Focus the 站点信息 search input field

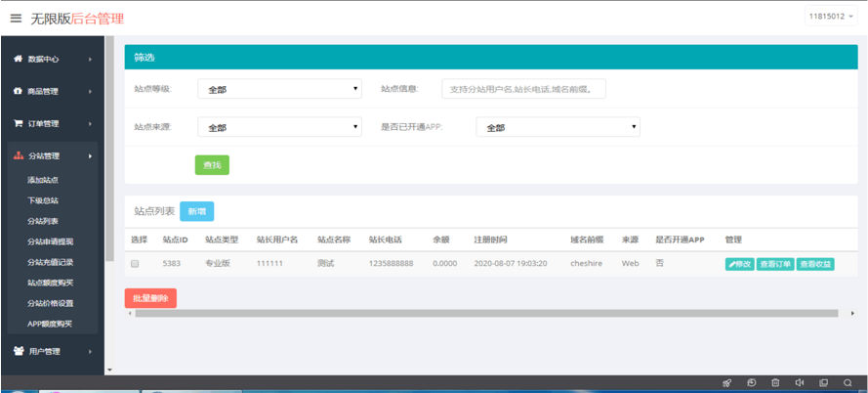click(x=523, y=89)
